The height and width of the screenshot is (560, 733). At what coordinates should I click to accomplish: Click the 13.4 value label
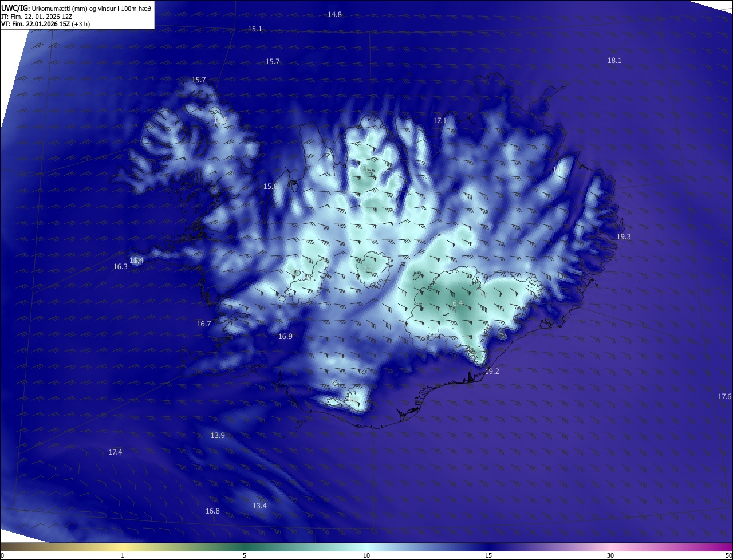click(x=259, y=506)
